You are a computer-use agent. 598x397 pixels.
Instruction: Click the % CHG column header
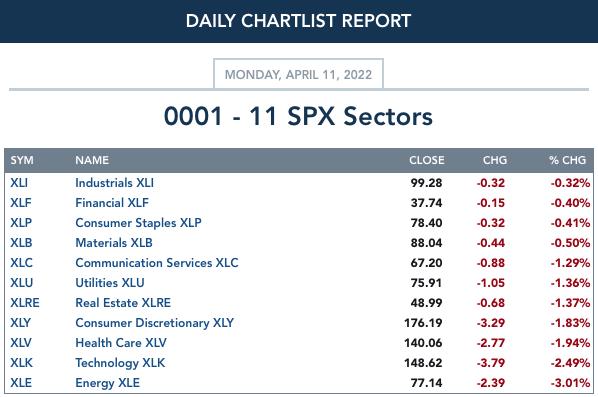click(567, 160)
